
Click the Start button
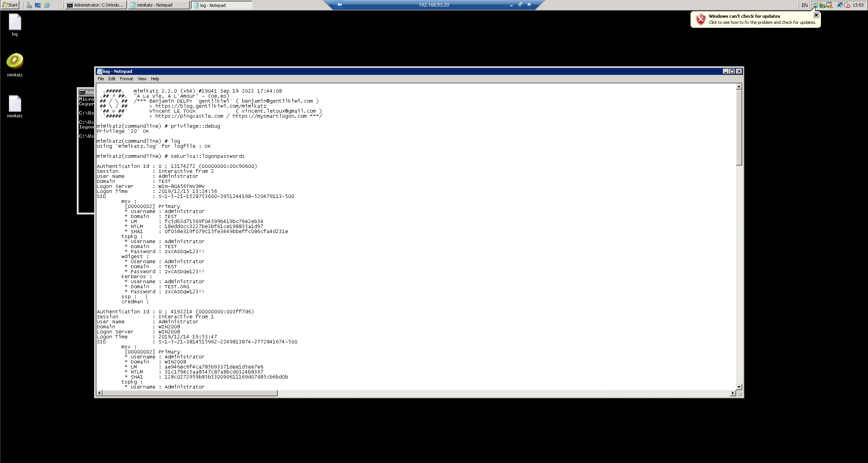coord(10,5)
